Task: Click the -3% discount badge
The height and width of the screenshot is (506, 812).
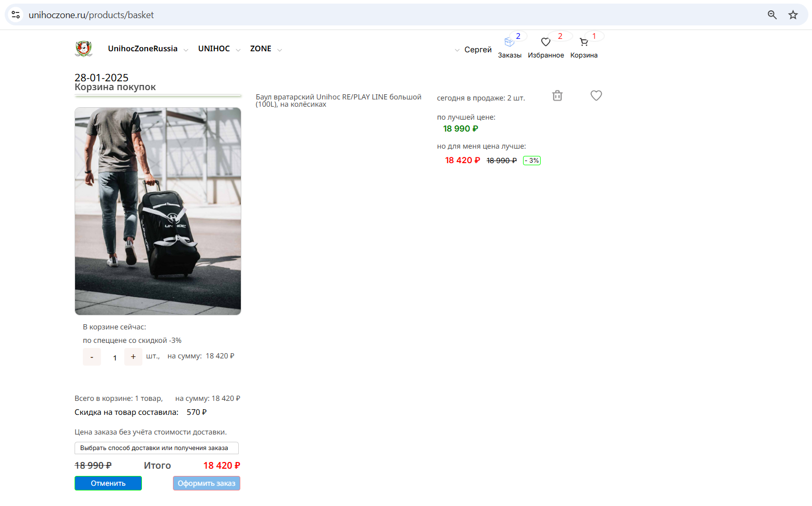Action: coord(532,161)
